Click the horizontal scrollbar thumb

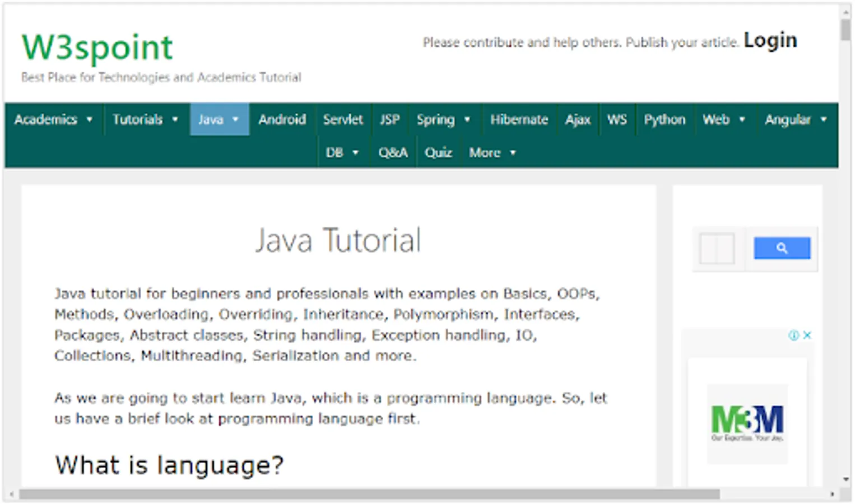click(x=369, y=494)
